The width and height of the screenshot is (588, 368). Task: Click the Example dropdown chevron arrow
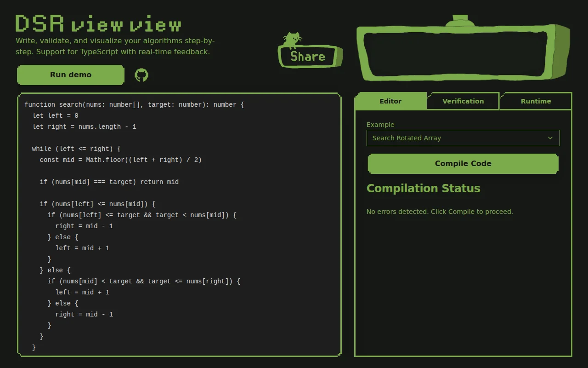(x=550, y=138)
